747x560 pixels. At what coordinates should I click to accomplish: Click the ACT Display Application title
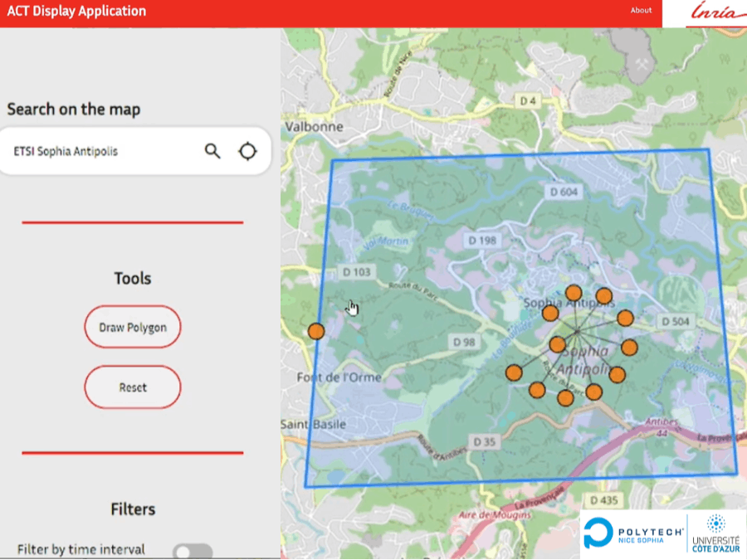coord(76,12)
